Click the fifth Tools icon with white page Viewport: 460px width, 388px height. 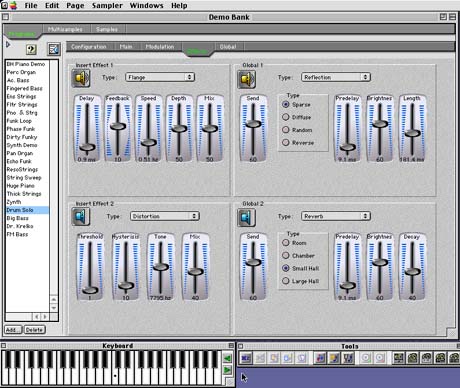(302, 358)
